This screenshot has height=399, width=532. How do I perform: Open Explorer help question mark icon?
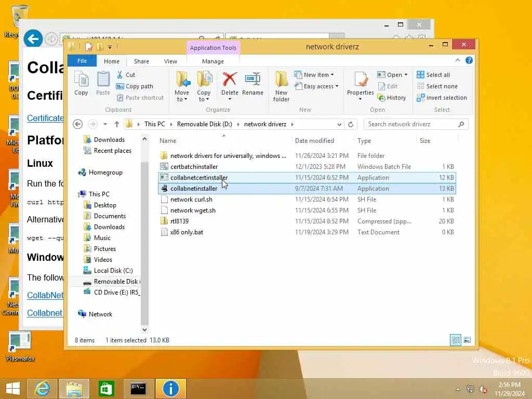pyautogui.click(x=469, y=60)
